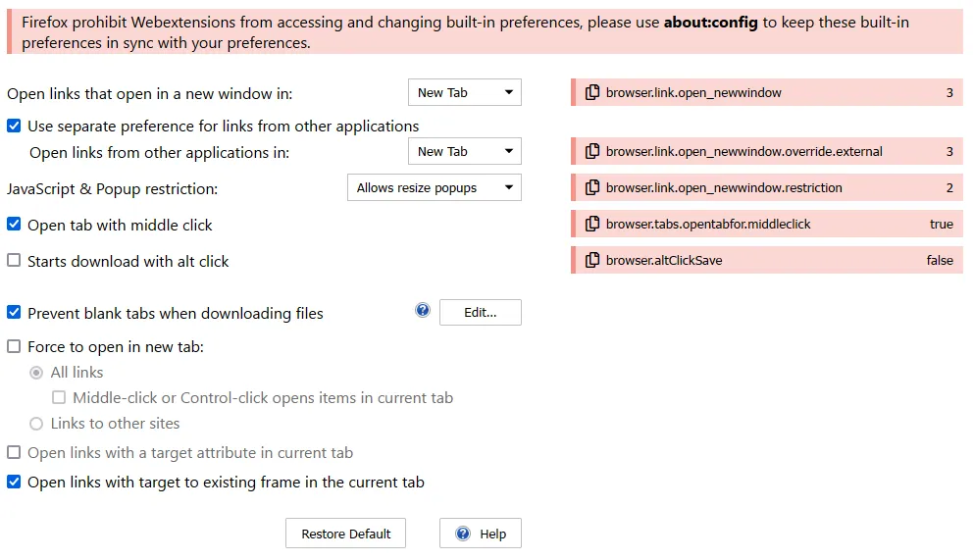Enable Starts download with alt click
This screenshot has width=973, height=560.
14,261
